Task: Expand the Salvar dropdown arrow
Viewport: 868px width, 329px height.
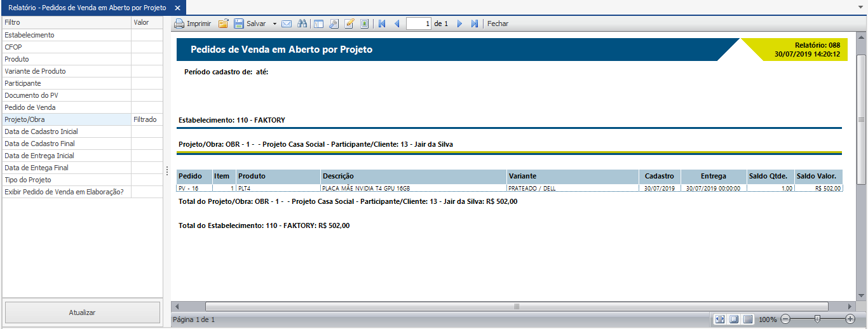Action: 275,23
